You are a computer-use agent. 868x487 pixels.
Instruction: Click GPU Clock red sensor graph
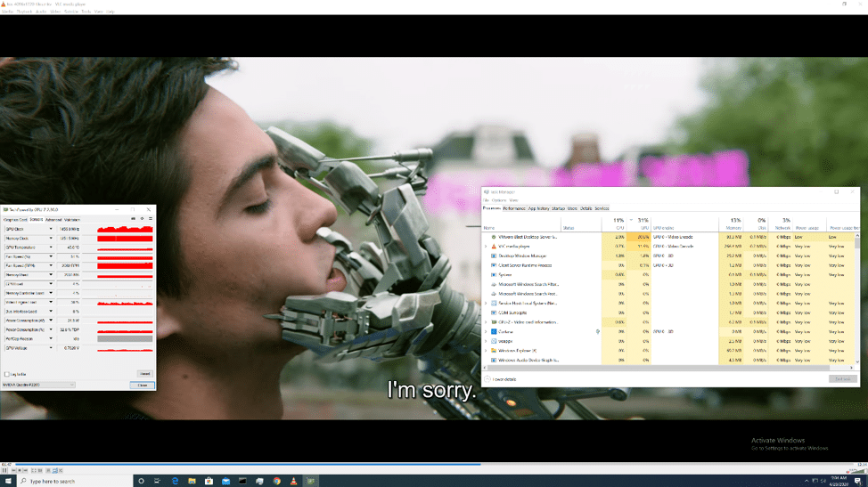pyautogui.click(x=125, y=229)
